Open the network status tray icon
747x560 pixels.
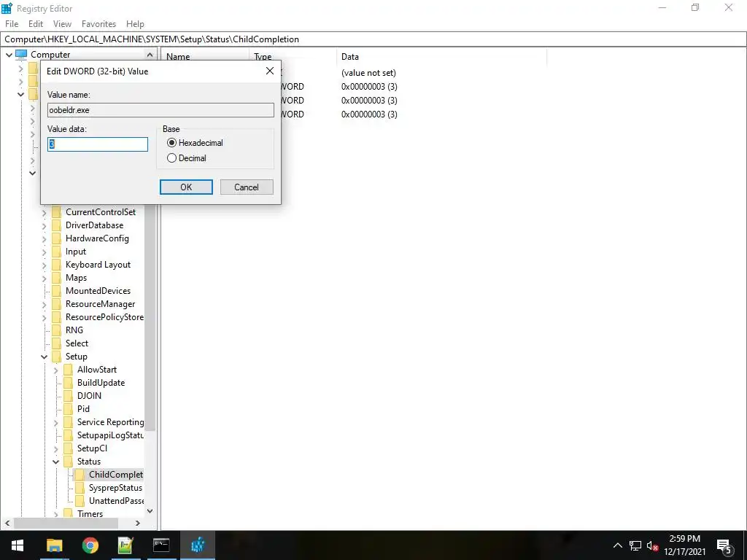pos(635,545)
